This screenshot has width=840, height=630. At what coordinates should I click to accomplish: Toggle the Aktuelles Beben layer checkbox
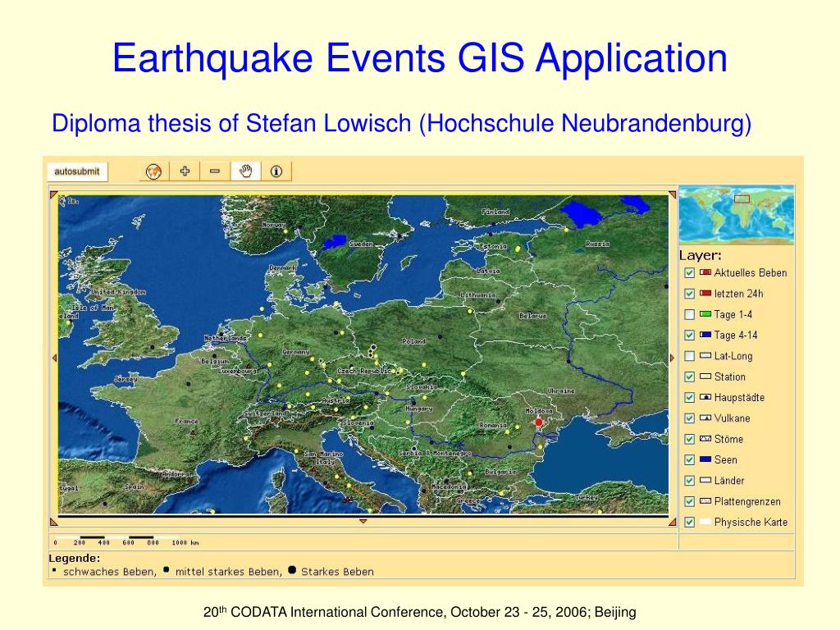click(x=689, y=272)
